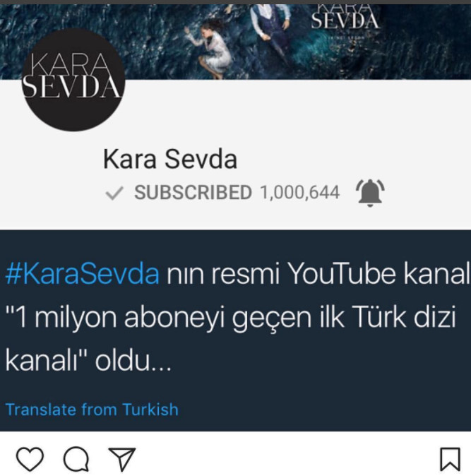Select the 1,000,644 subscriber count

point(300,193)
